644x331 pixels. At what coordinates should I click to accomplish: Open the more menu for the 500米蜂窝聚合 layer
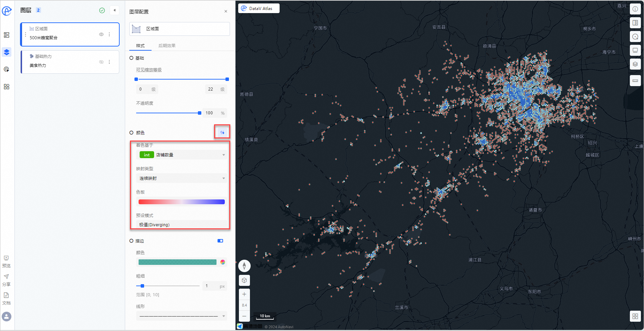point(109,34)
